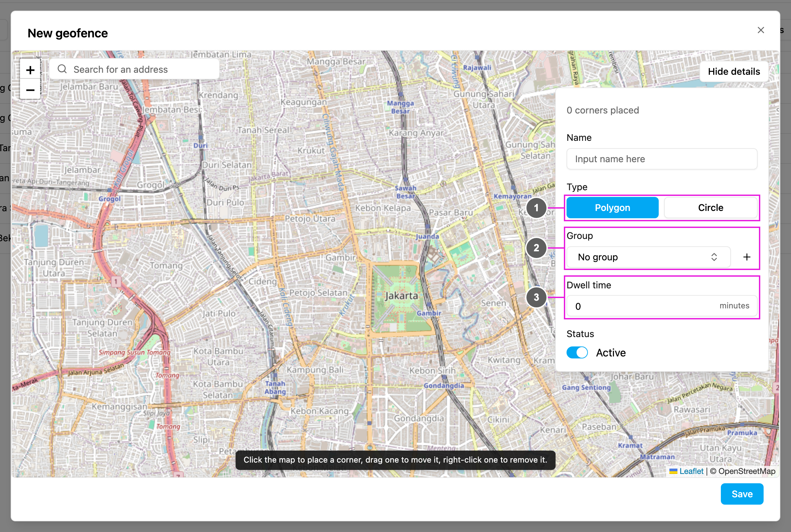Click the Rajawali station label
The width and height of the screenshot is (791, 532).
coord(477,67)
